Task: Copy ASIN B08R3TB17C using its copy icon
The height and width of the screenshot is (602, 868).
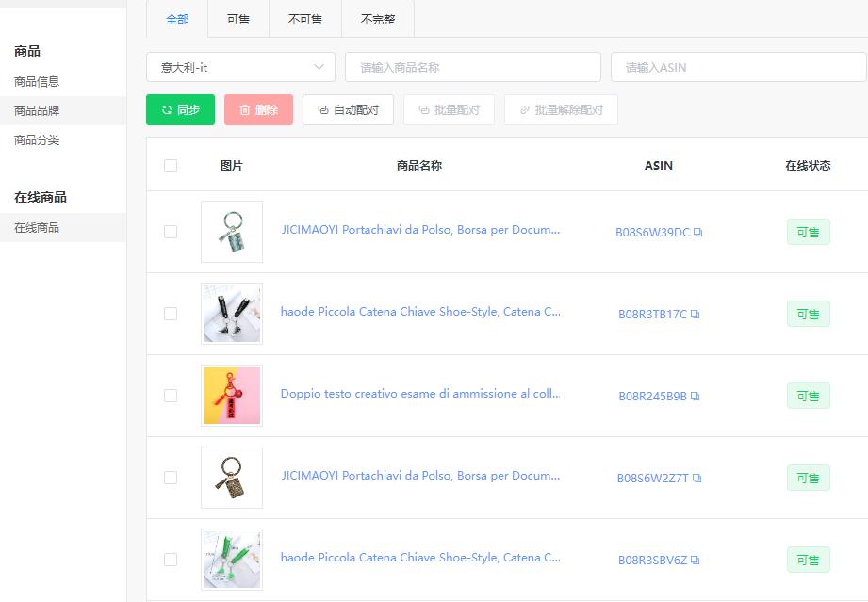Action: click(x=694, y=315)
